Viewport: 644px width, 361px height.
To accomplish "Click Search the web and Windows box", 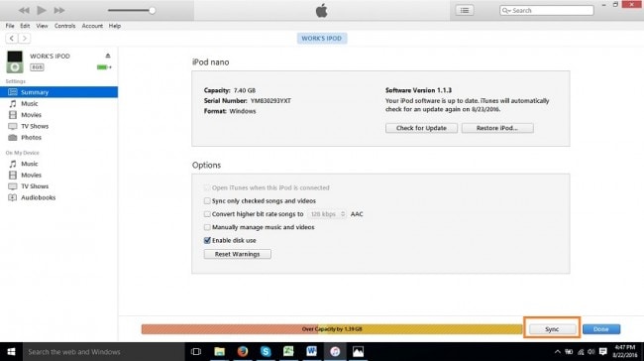I will point(103,351).
